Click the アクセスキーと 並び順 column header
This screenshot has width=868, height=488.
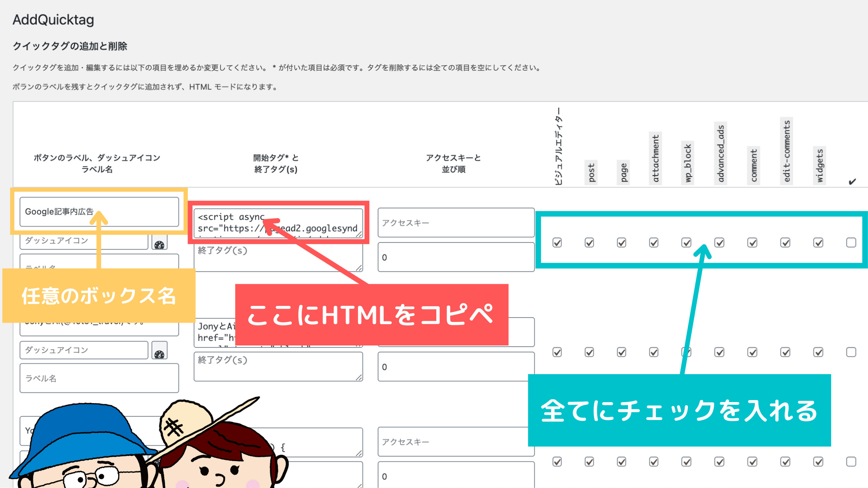coord(453,163)
